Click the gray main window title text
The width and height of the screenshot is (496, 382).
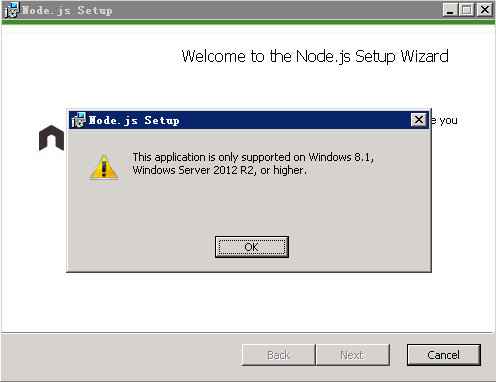click(67, 10)
